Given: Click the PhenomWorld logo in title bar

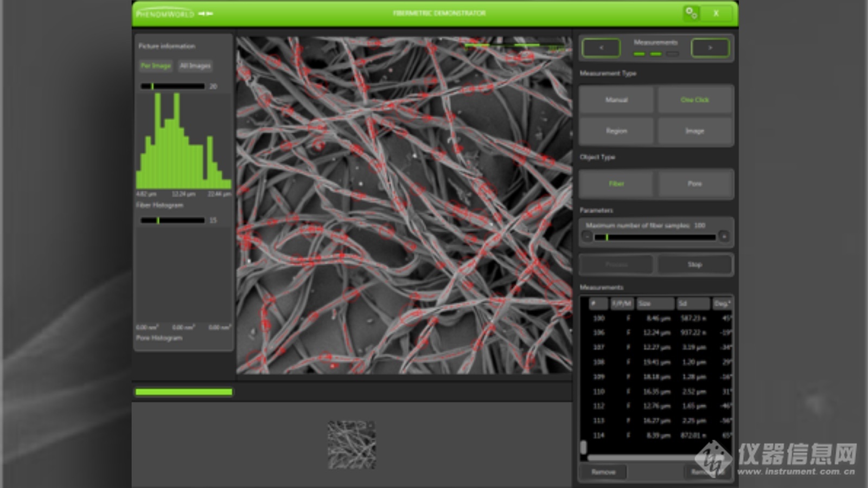Looking at the screenshot, I should tap(164, 14).
